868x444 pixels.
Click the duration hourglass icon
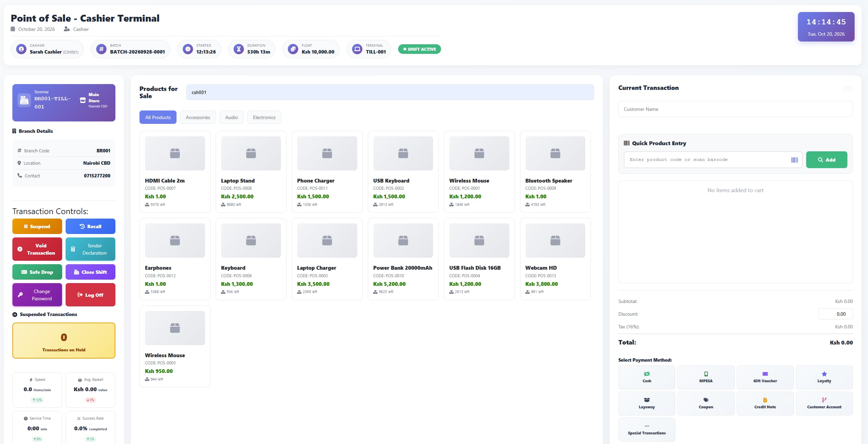pyautogui.click(x=239, y=49)
